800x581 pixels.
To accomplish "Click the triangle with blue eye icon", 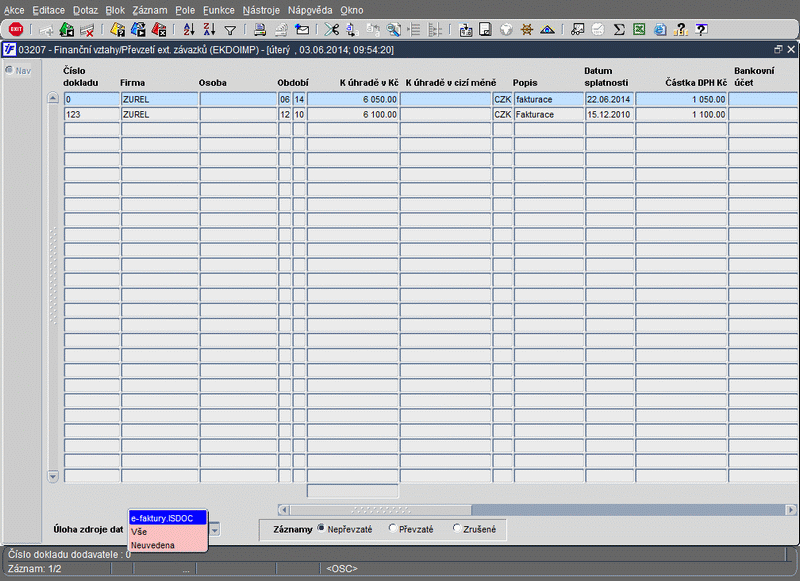I will 547,30.
